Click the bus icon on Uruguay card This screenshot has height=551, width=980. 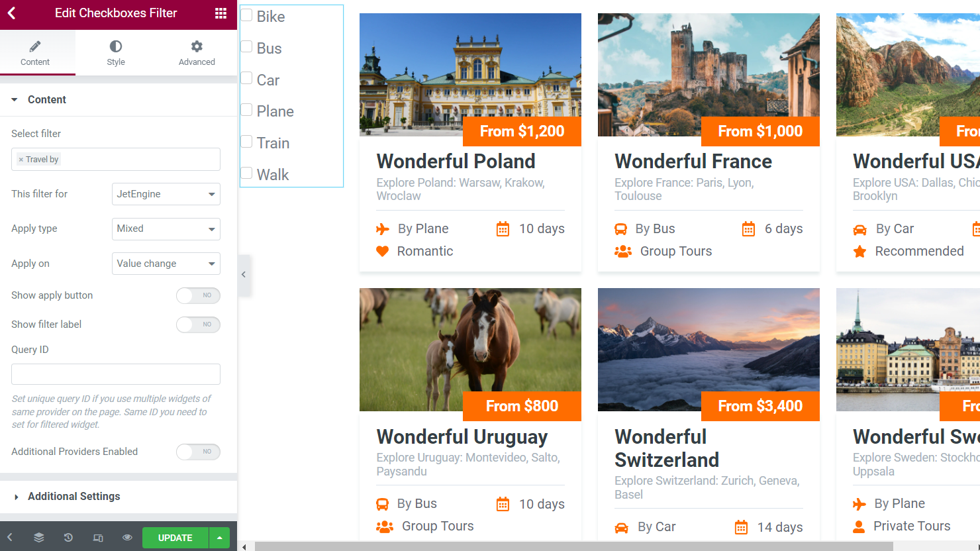point(382,505)
